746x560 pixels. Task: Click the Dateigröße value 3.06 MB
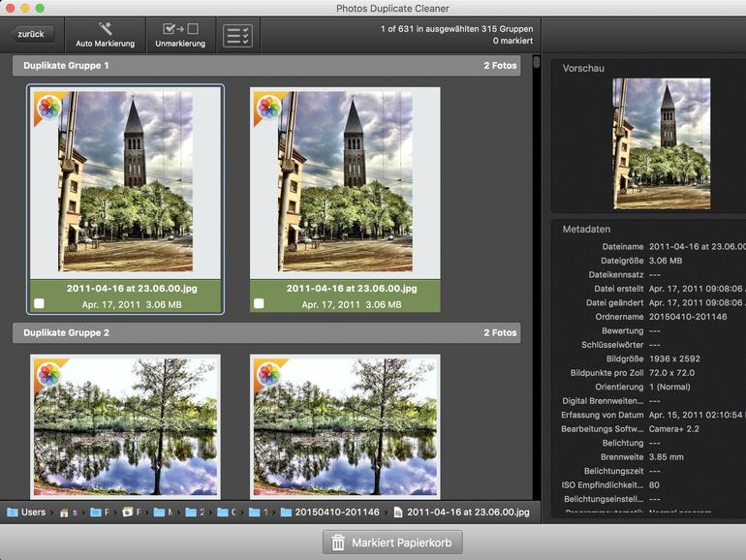coord(666,261)
